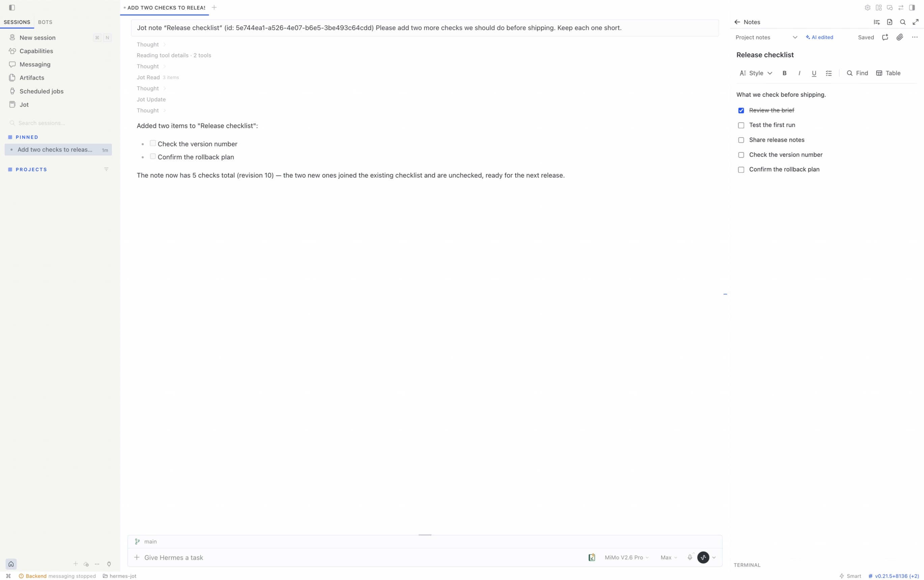
Task: Go back with the arrow next to Notes
Action: click(x=737, y=22)
